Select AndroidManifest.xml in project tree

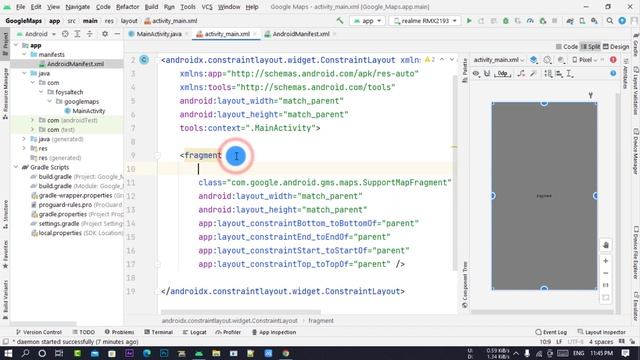75,64
